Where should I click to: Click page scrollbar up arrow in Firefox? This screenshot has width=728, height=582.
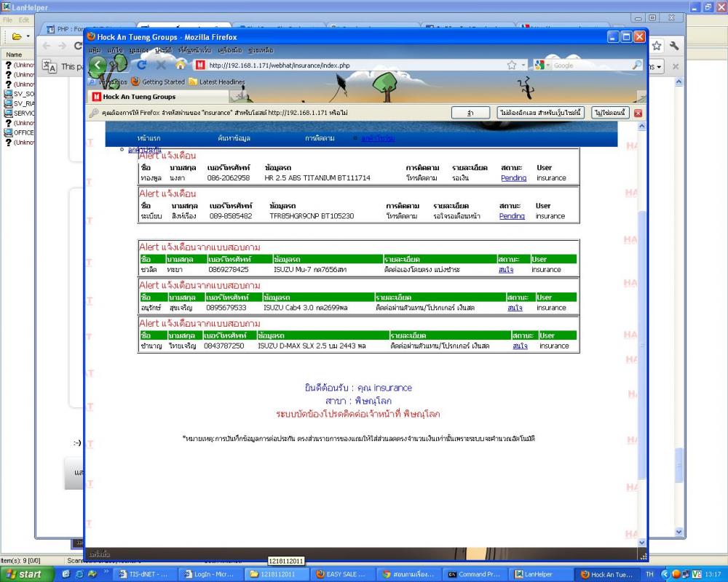click(x=641, y=127)
